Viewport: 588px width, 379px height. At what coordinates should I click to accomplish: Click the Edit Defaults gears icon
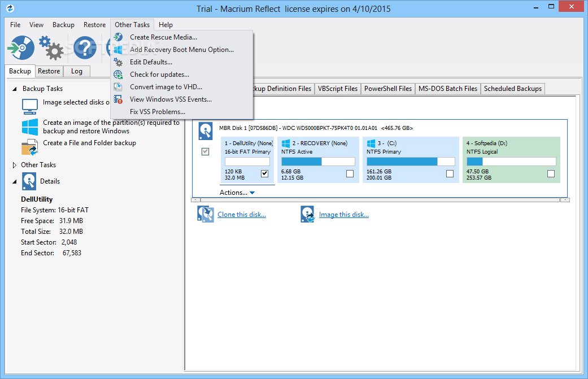[118, 62]
